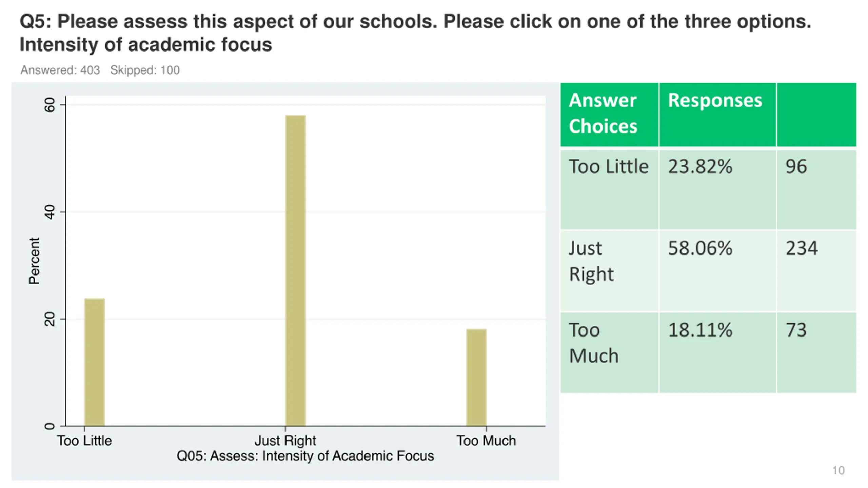Click the Skipped: 100 text
Screen dimensions: 868x488
coord(145,70)
